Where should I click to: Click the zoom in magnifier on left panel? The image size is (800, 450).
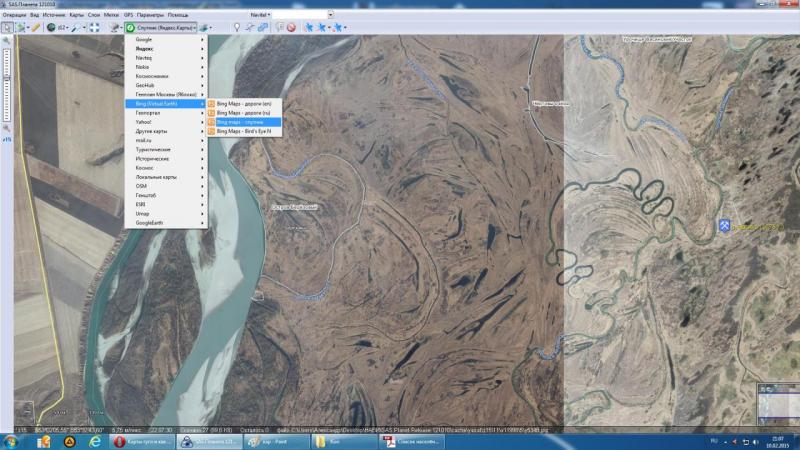[x=7, y=41]
